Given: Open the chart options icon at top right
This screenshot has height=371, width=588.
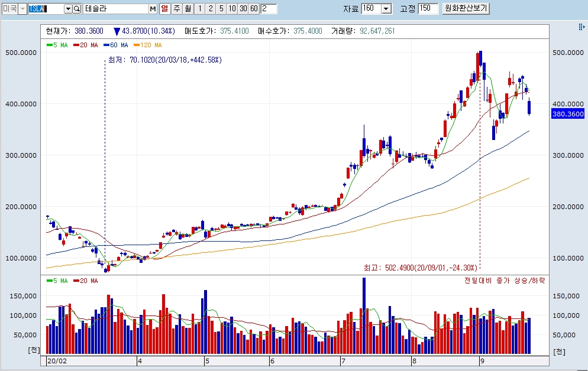Looking at the screenshot, I should (581, 28).
